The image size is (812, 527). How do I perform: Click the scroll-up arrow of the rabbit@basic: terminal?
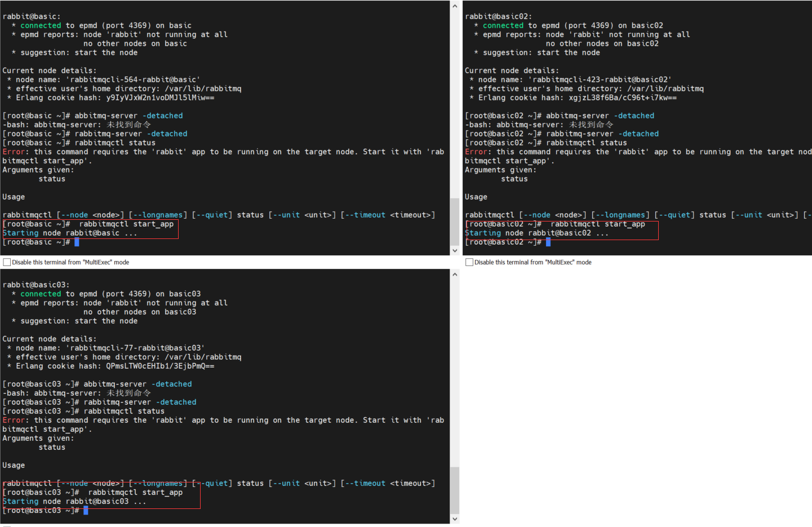pyautogui.click(x=455, y=6)
